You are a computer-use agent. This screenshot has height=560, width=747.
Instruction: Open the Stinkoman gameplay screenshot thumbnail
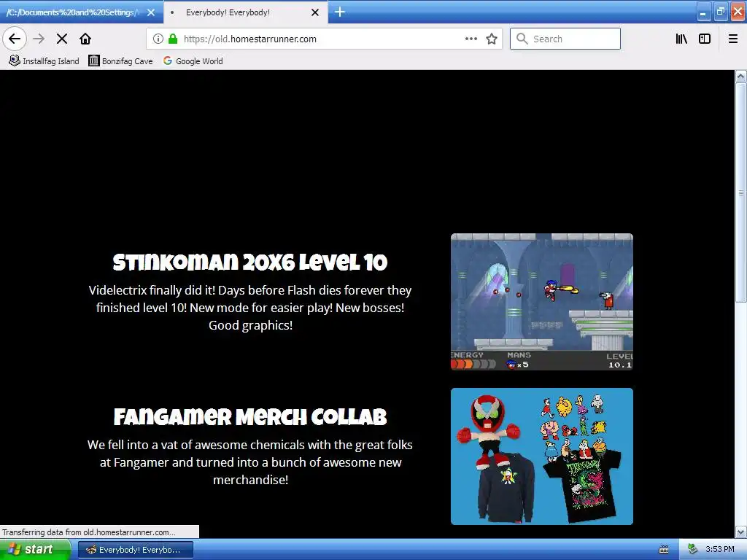pos(542,301)
